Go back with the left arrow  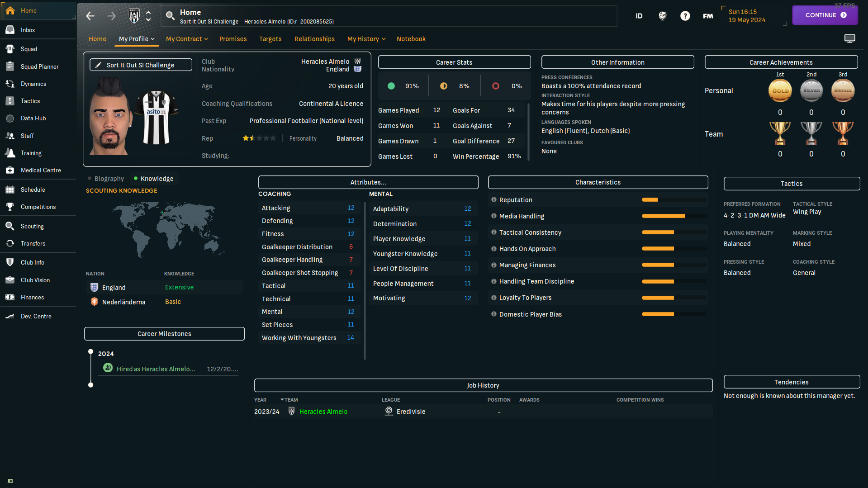click(x=90, y=16)
